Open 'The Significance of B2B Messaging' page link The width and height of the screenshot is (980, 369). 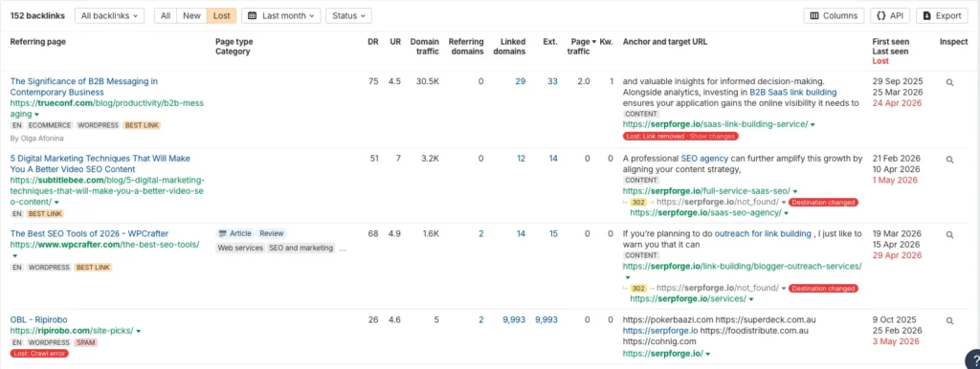click(x=84, y=87)
